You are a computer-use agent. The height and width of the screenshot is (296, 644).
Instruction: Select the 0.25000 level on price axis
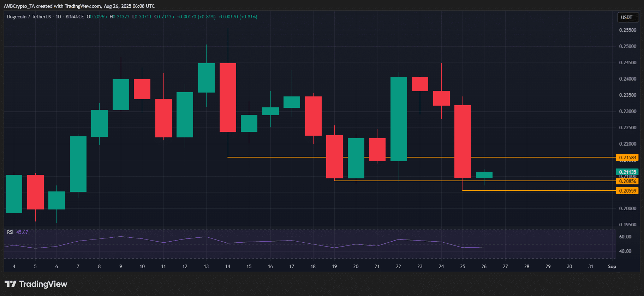[x=627, y=46]
